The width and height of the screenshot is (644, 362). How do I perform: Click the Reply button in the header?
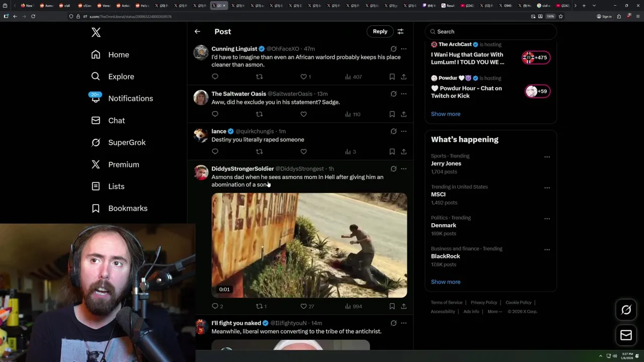380,31
